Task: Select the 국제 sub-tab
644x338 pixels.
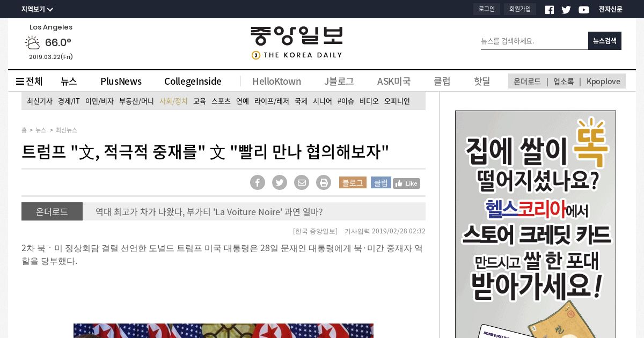Action: point(301,101)
